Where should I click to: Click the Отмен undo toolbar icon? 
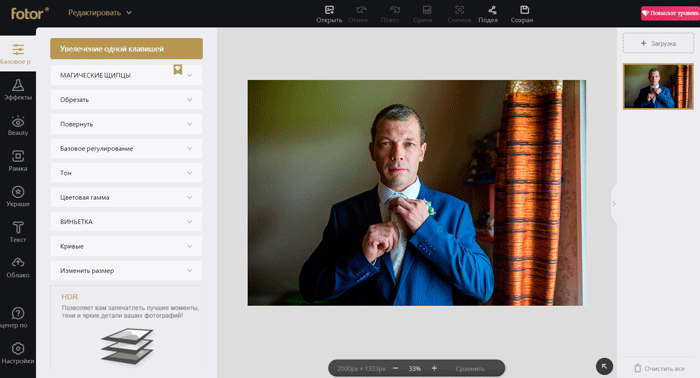(x=358, y=14)
